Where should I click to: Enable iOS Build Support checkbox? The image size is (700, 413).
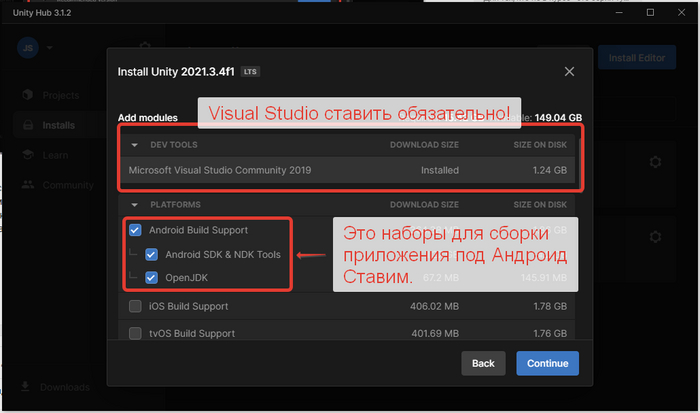click(135, 306)
